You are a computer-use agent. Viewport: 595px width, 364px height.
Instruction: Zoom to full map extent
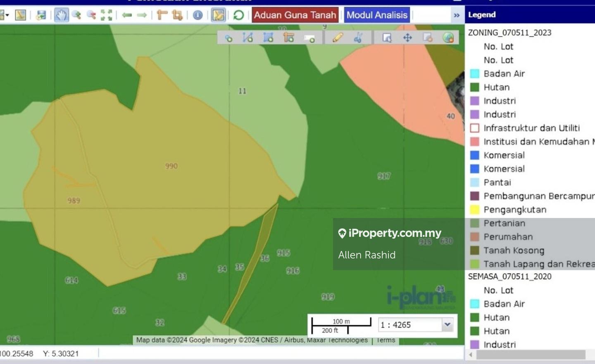107,15
